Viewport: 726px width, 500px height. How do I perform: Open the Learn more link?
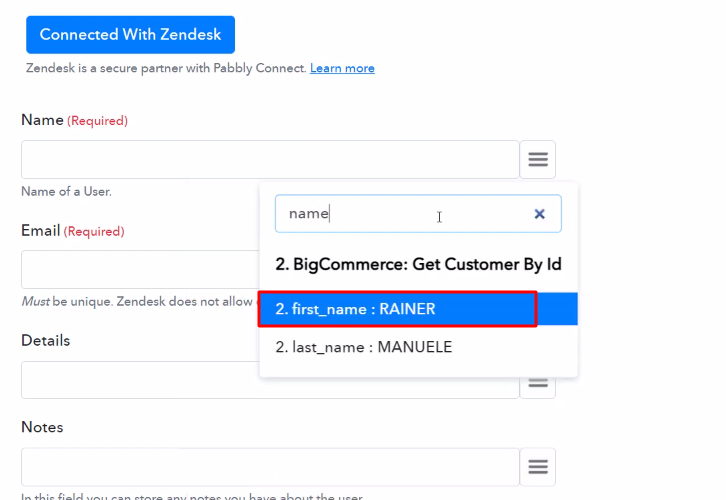pyautogui.click(x=342, y=69)
